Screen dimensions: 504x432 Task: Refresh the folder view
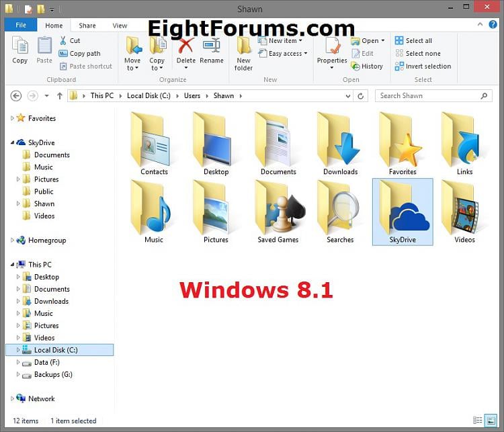click(361, 96)
